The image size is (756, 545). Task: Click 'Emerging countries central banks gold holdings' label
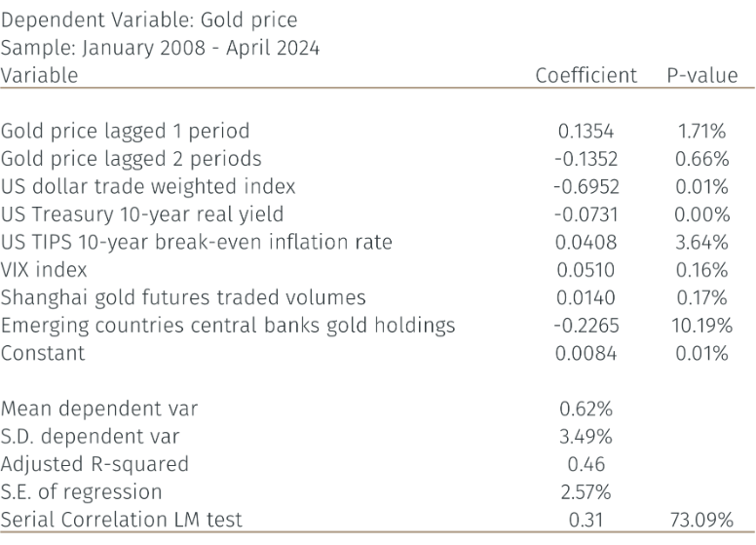click(228, 325)
